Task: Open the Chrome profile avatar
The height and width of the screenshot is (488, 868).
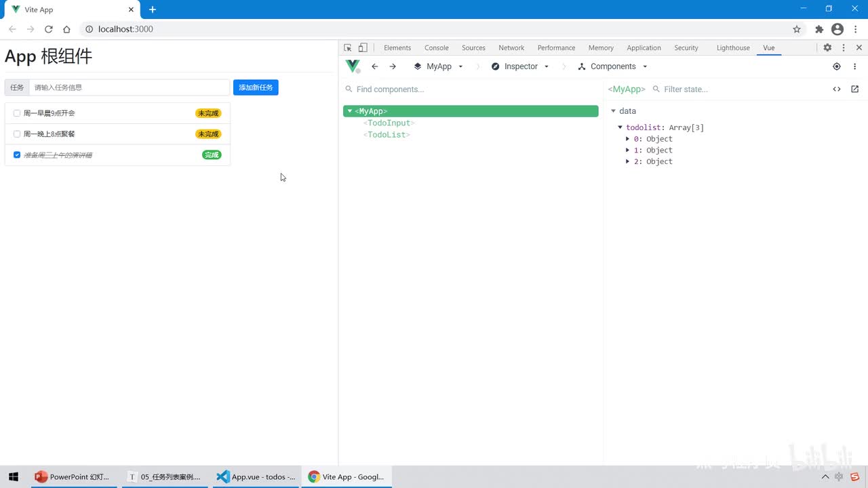Action: point(837,29)
